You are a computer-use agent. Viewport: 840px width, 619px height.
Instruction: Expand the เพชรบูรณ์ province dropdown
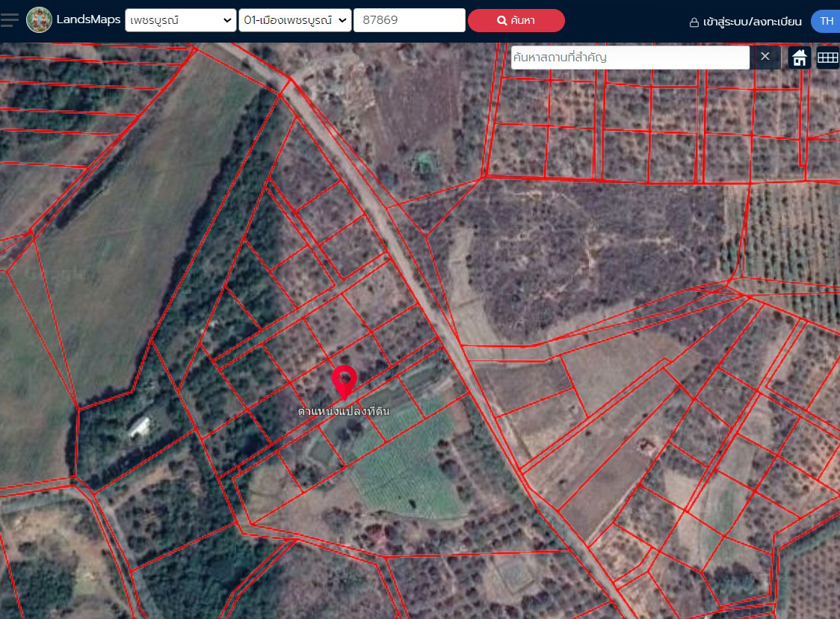tap(180, 21)
